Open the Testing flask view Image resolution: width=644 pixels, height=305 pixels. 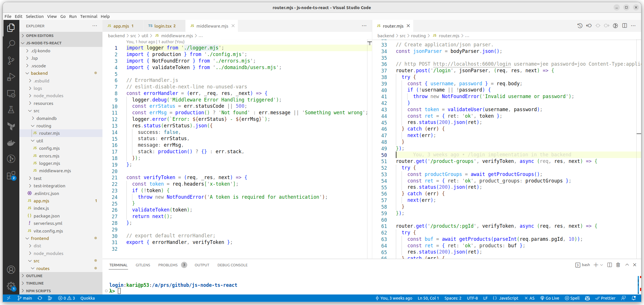pyautogui.click(x=11, y=110)
